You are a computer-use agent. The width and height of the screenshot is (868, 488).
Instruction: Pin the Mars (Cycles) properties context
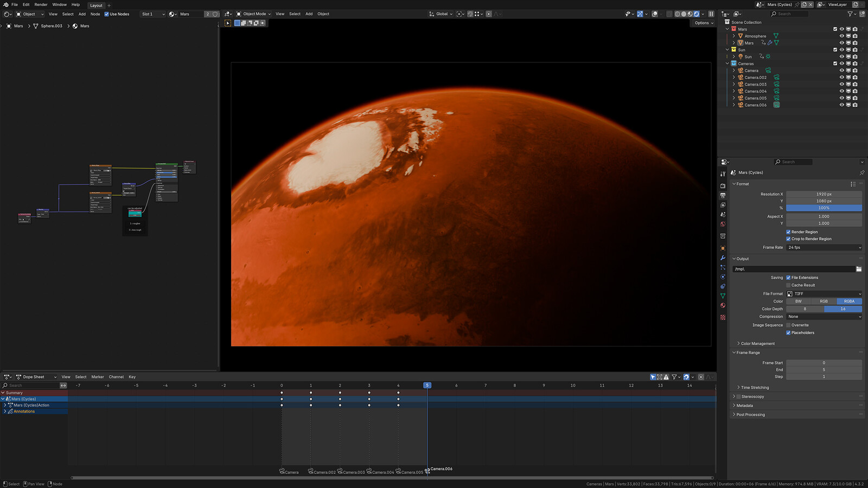(862, 172)
